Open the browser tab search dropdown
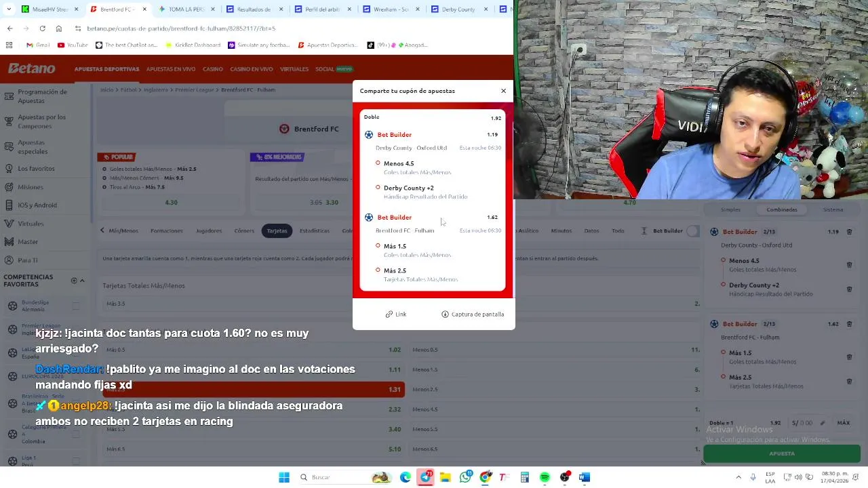 pos(9,9)
